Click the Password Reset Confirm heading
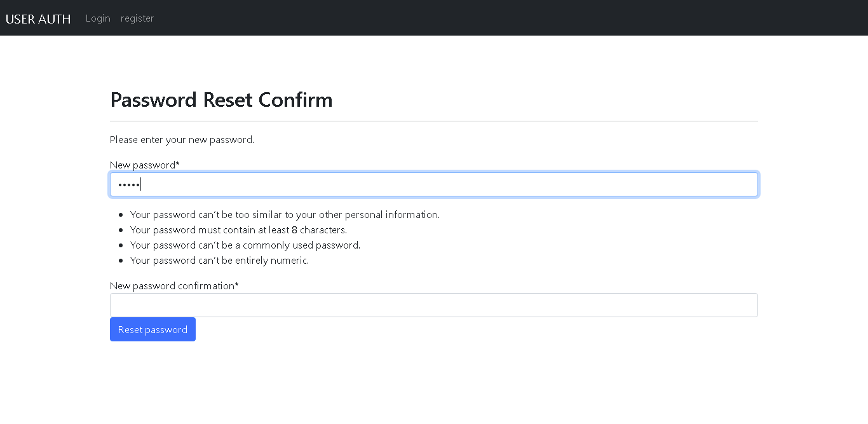This screenshot has height=424, width=868. point(221,100)
